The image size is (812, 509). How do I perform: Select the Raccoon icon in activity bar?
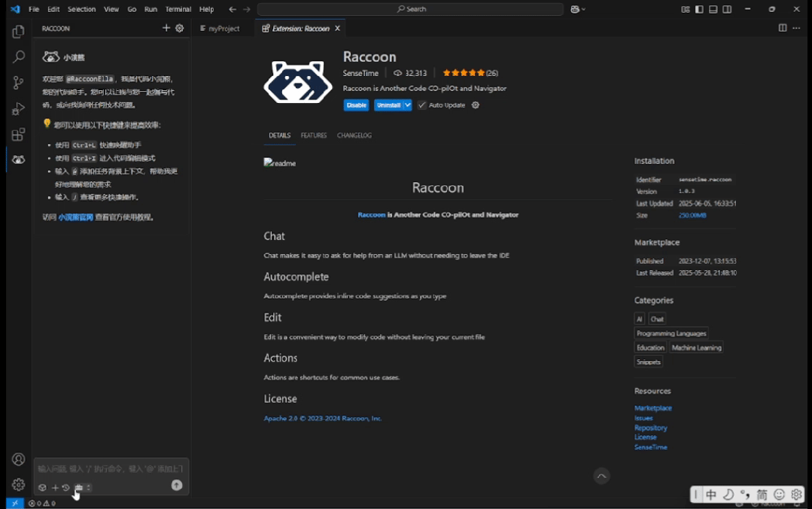18,160
